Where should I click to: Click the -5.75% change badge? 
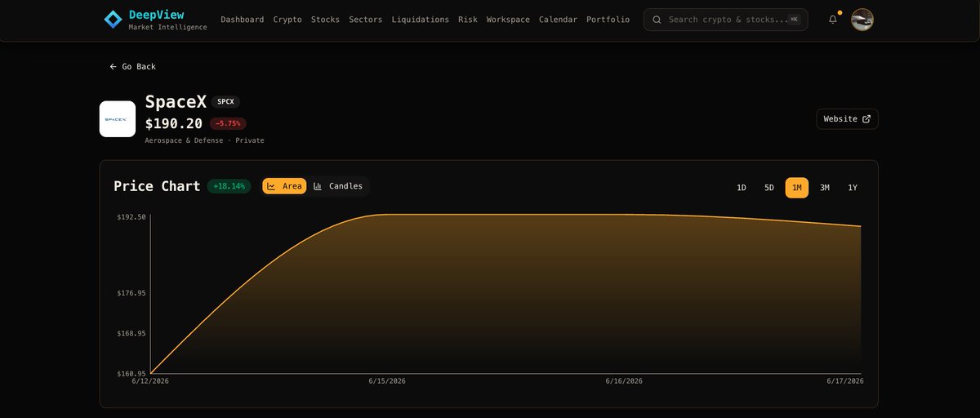[228, 123]
